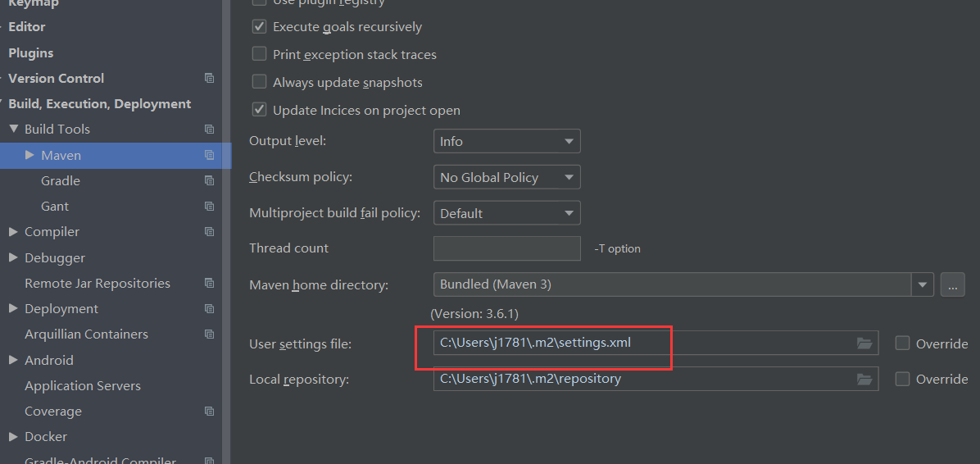This screenshot has height=464, width=980.
Task: Select Gant in Build Tools
Action: (55, 206)
